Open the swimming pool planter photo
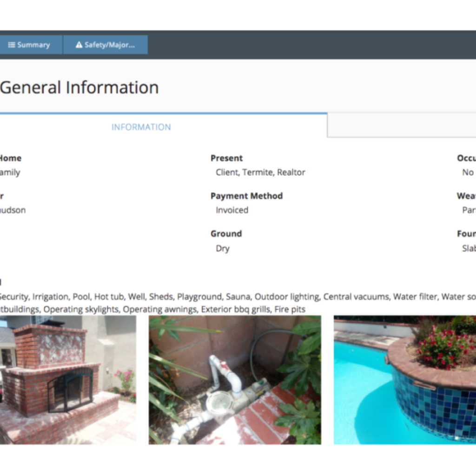This screenshot has height=476, width=476. [404, 380]
